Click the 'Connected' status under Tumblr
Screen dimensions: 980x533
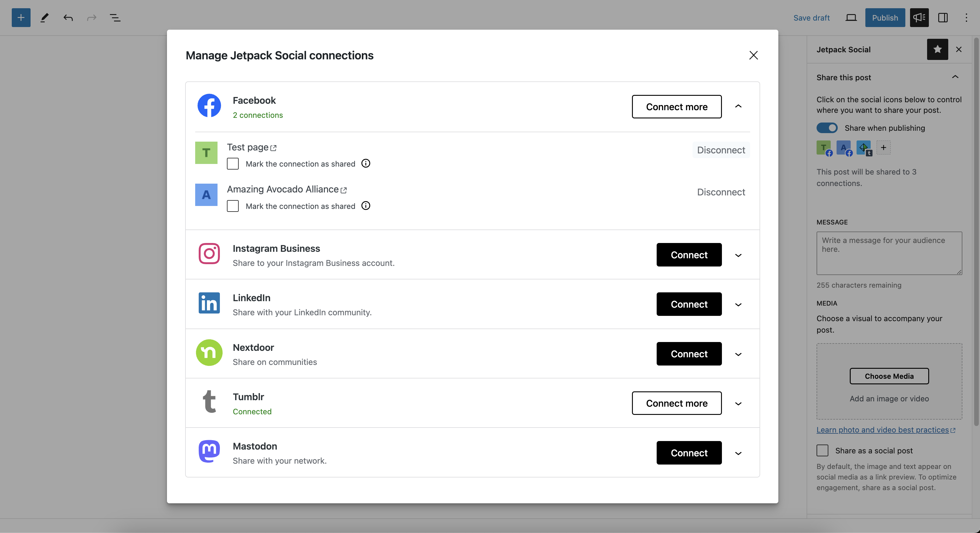(252, 411)
